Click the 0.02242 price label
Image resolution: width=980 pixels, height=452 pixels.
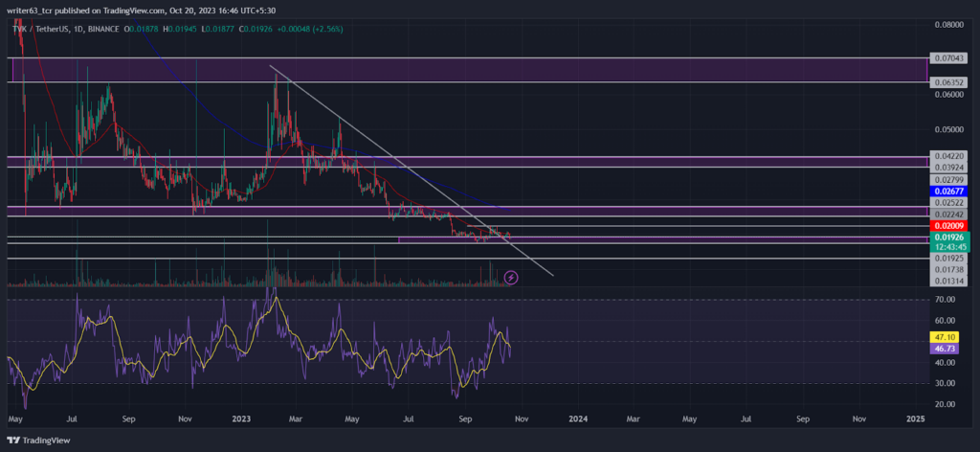(x=948, y=214)
